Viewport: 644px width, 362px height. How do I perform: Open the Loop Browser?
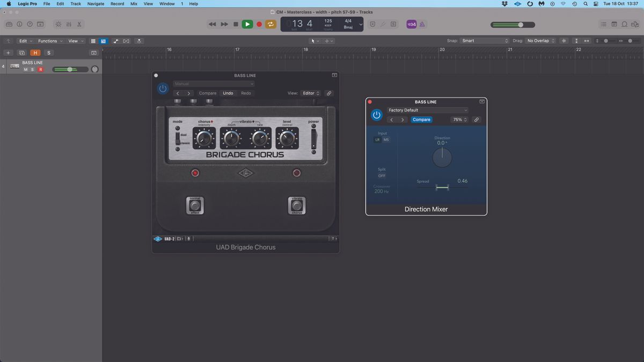coord(625,24)
